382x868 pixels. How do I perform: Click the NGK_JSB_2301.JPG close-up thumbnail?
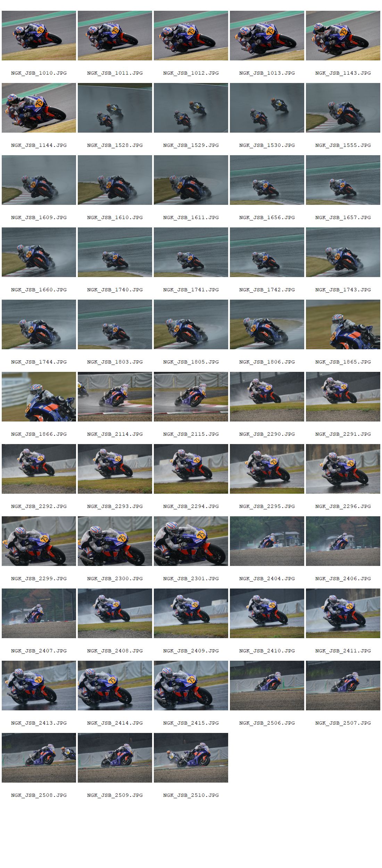tap(191, 541)
